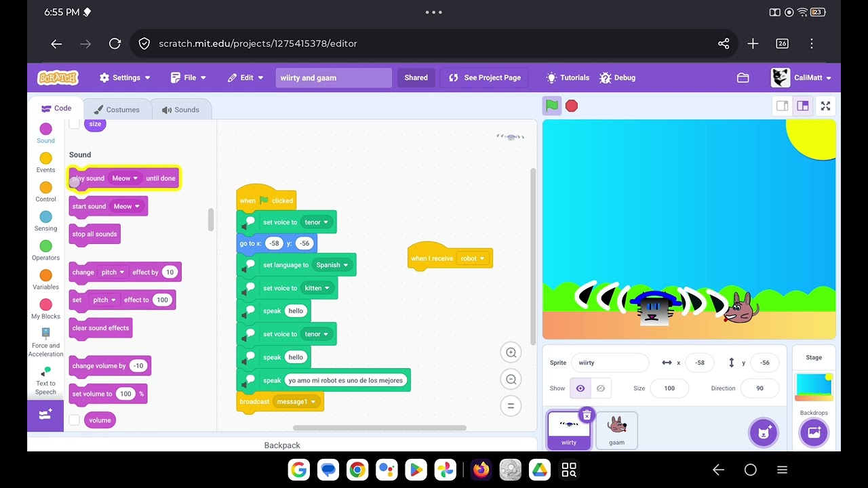Open the Settings menu
Screen dimensions: 868x488
(x=125, y=78)
